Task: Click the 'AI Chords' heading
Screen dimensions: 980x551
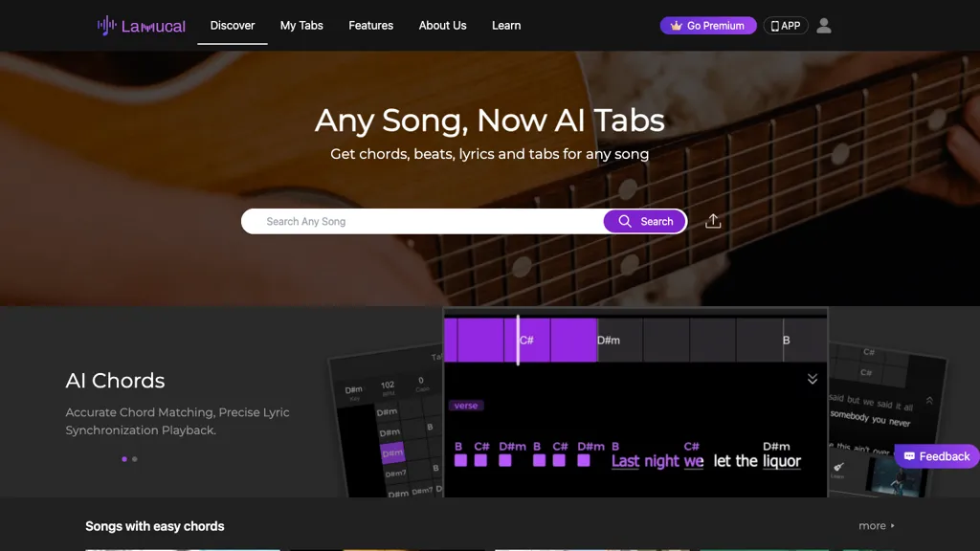Action: pos(115,381)
